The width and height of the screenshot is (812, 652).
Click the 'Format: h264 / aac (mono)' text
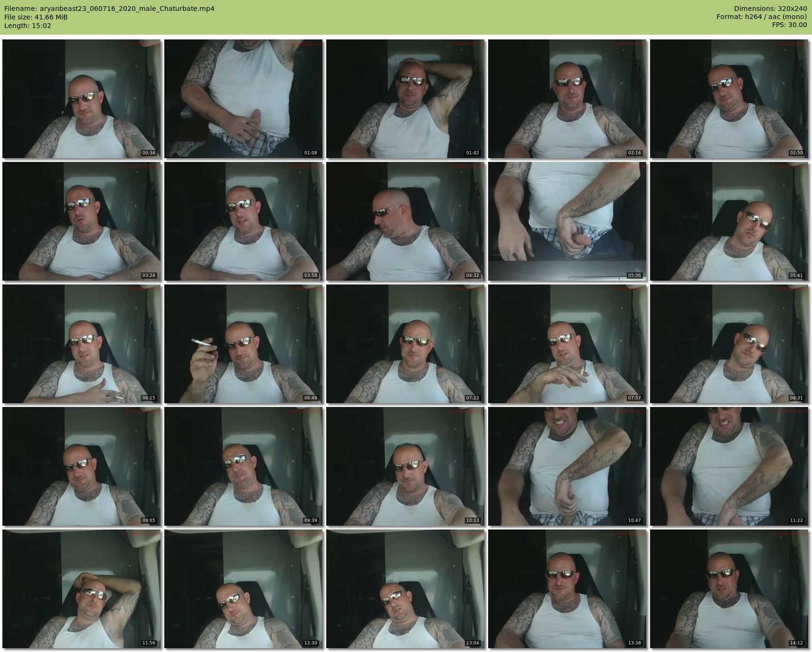(x=762, y=17)
